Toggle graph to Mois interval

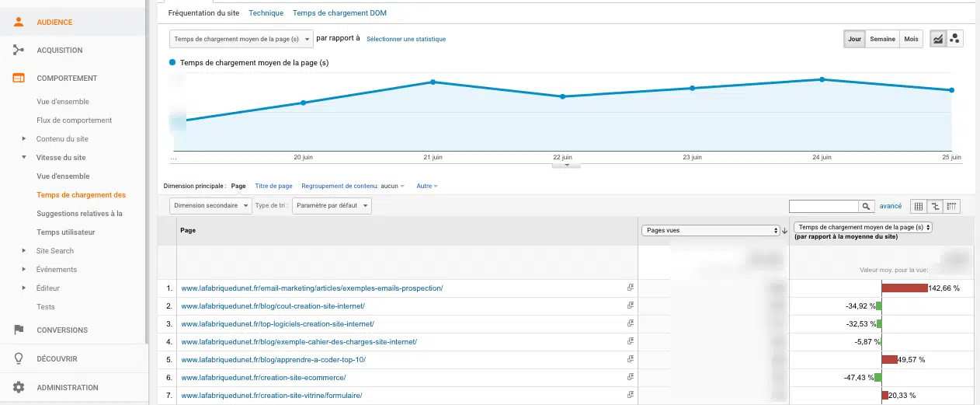911,39
